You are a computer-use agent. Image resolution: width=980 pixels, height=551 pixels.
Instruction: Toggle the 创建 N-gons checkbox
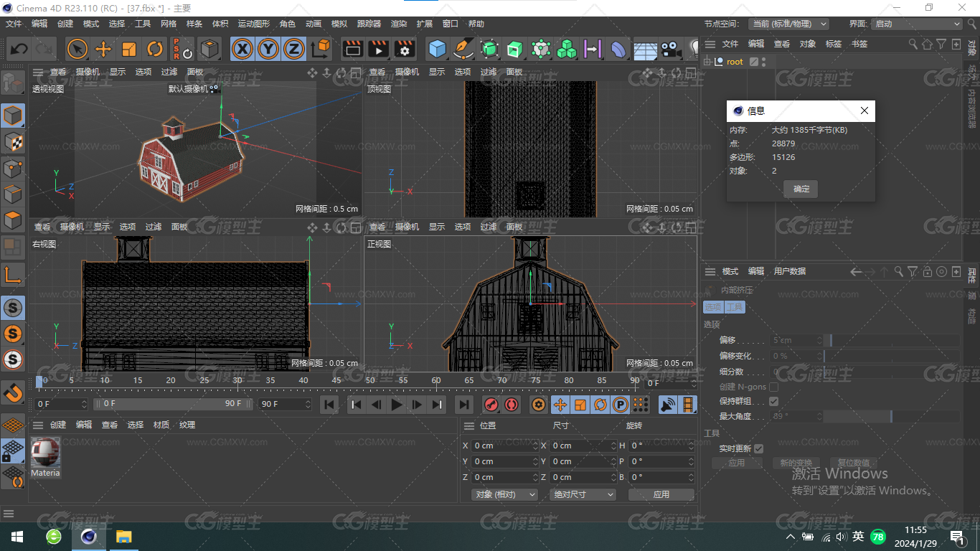[773, 387]
